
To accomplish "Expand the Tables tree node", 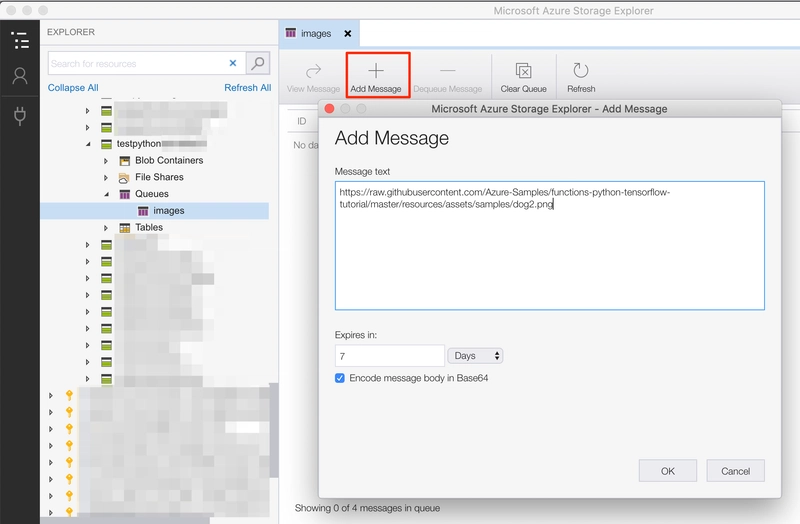I will coord(106,228).
